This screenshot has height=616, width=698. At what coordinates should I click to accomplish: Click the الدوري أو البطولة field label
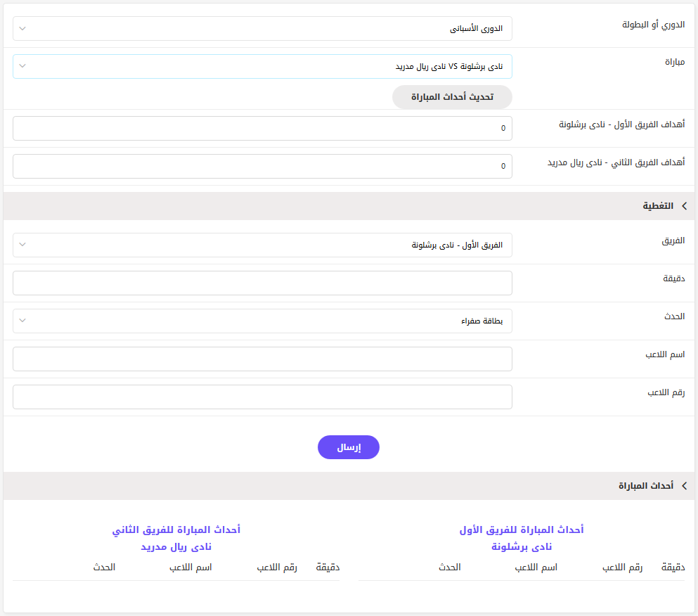(x=653, y=25)
